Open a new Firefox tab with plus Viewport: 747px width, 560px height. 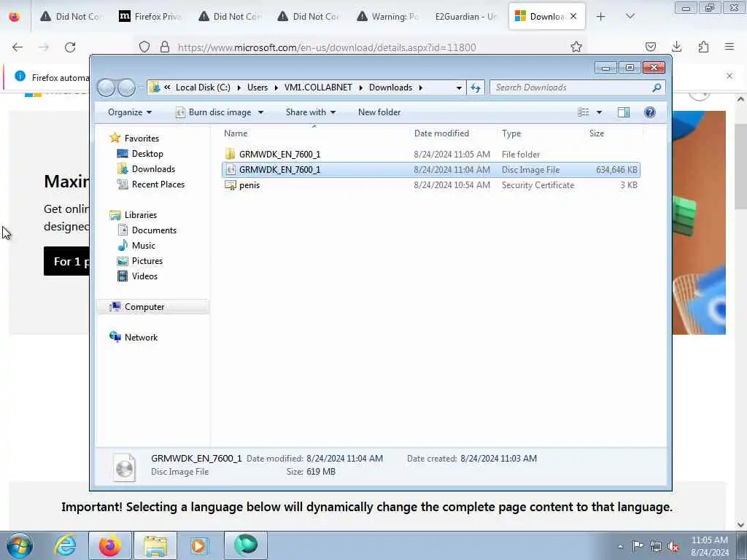pyautogui.click(x=601, y=17)
